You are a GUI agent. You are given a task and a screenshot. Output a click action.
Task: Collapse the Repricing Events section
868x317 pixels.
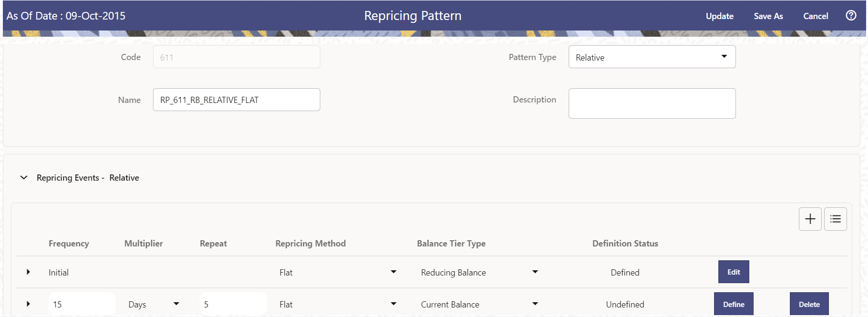pyautogui.click(x=24, y=178)
